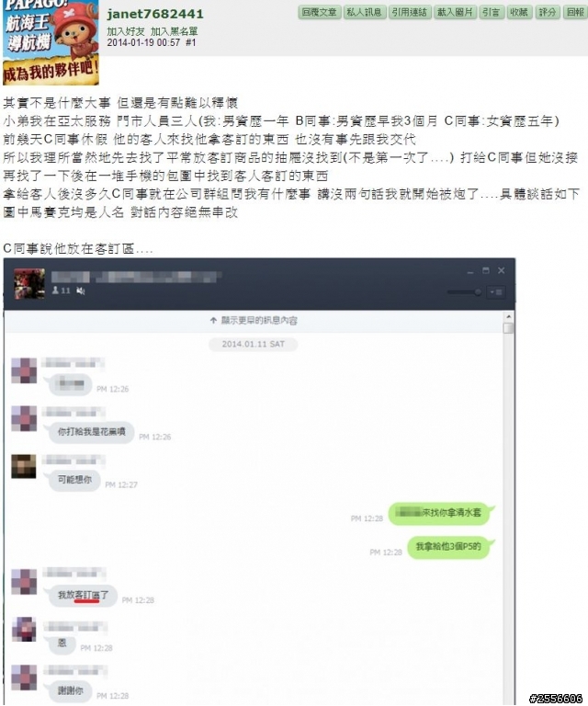The image size is (588, 706).
Task: Open the 評分 rating button
Action: point(547,12)
